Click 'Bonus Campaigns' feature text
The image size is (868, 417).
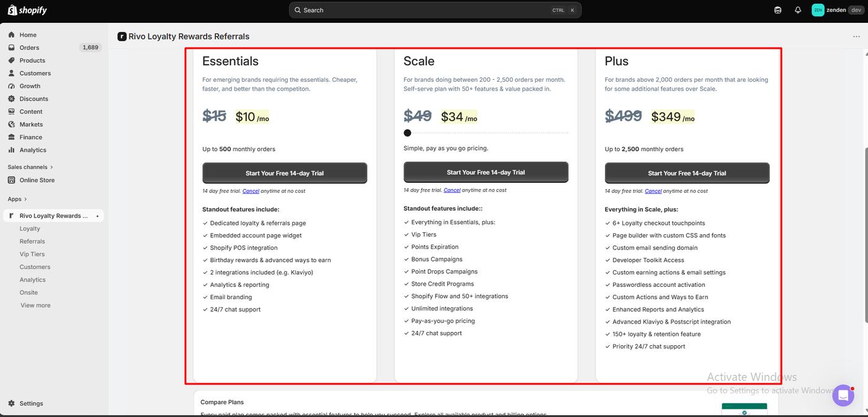click(x=437, y=259)
